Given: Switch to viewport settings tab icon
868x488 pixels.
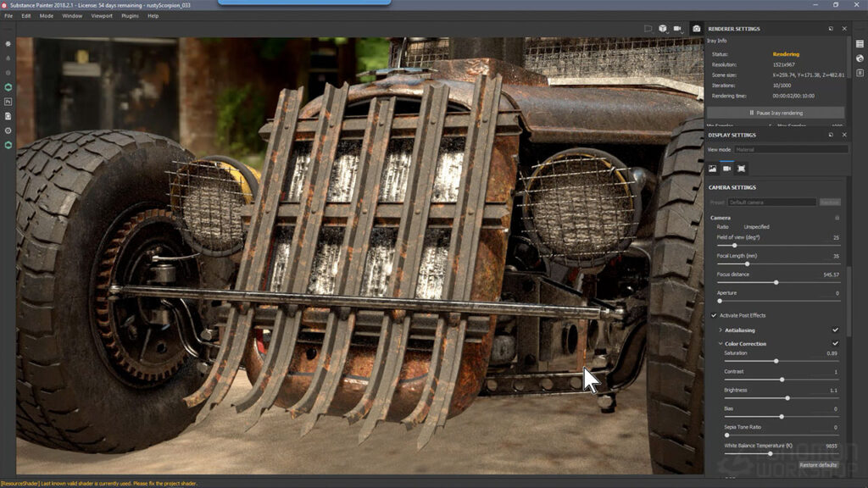Looking at the screenshot, I should click(x=741, y=169).
